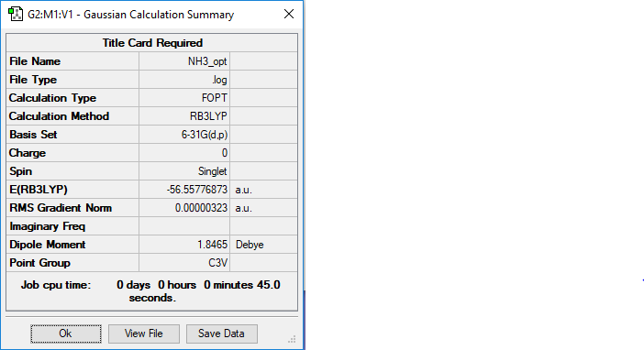
Task: Select the dipole moment value 1.8465
Action: pos(212,245)
